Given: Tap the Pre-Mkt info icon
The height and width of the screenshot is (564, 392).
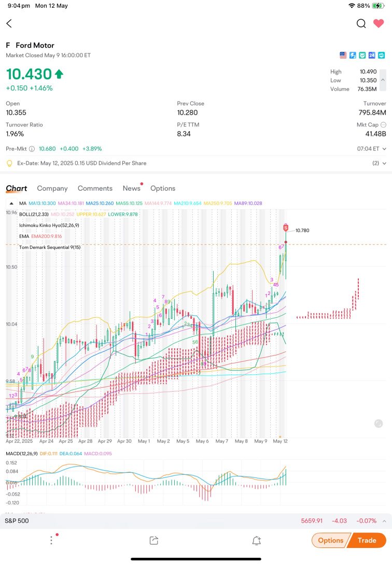Looking at the screenshot, I should (32, 149).
